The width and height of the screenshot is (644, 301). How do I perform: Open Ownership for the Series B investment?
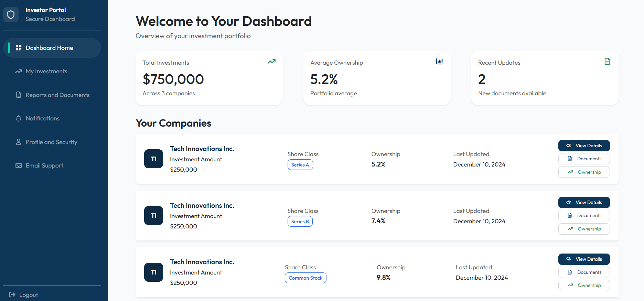[584, 229]
